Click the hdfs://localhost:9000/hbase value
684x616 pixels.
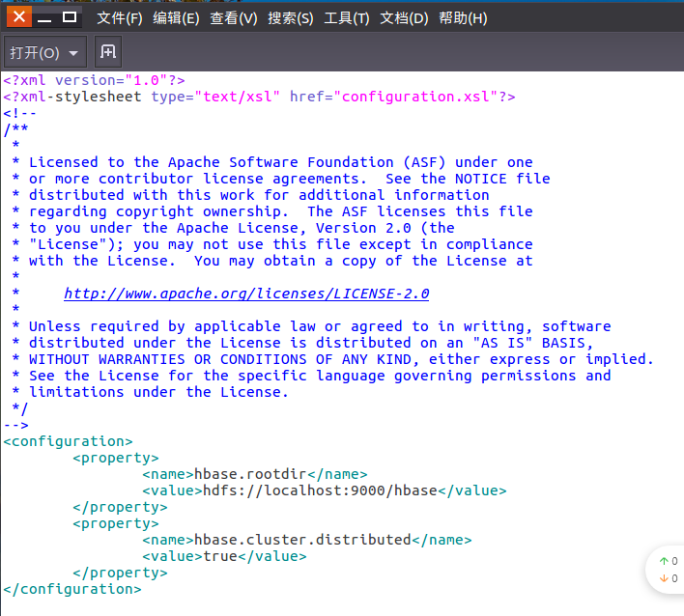[320, 490]
